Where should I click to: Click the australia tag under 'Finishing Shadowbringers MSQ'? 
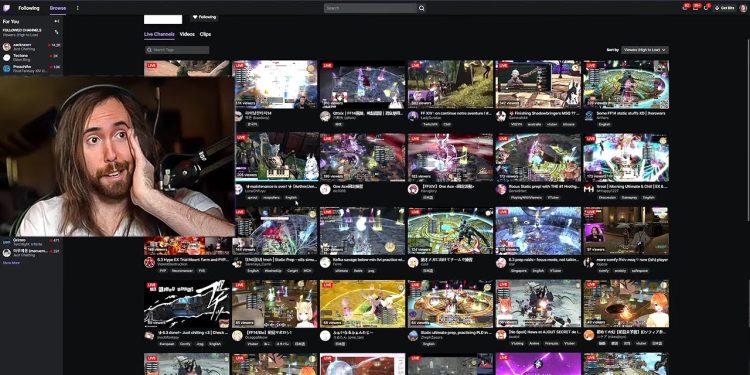(534, 124)
